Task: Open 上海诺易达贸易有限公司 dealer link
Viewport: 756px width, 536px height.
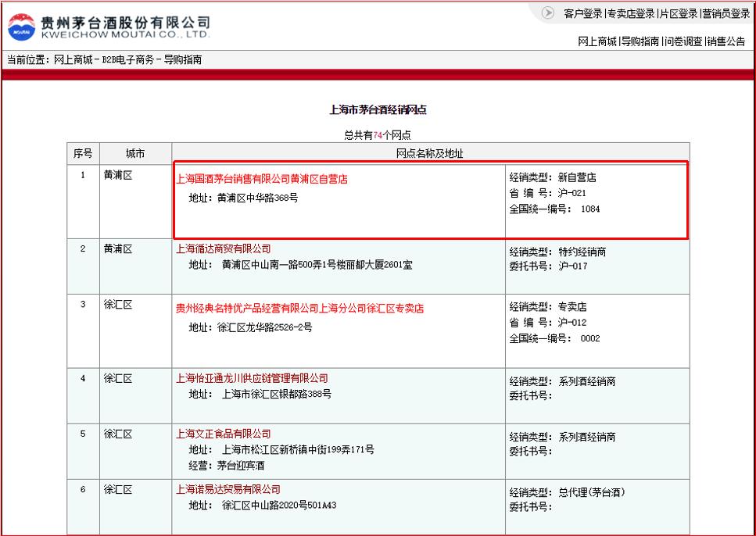Action: tap(227, 489)
